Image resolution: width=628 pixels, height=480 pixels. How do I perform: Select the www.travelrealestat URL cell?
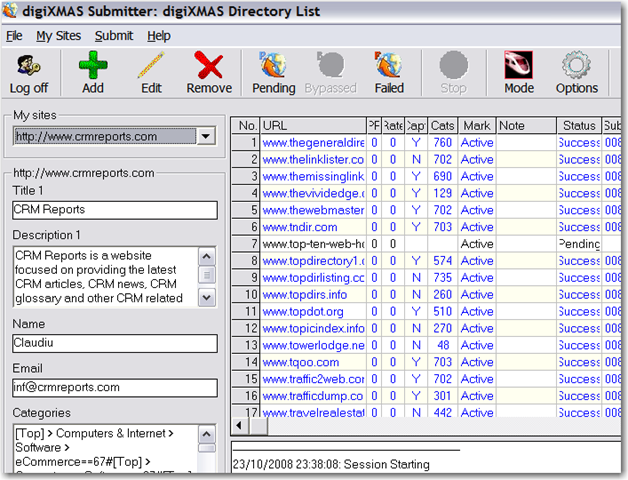(313, 412)
